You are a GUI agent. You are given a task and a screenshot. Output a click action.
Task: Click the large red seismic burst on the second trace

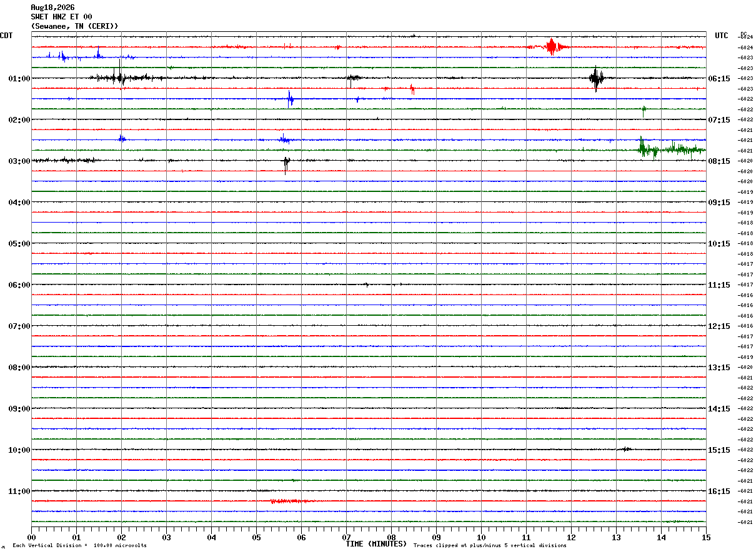click(552, 47)
